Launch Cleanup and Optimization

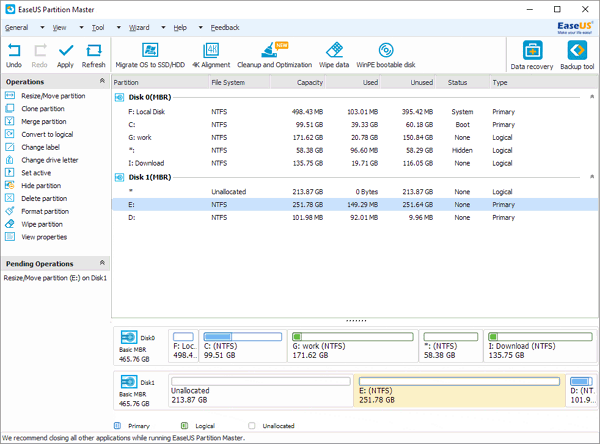click(274, 55)
